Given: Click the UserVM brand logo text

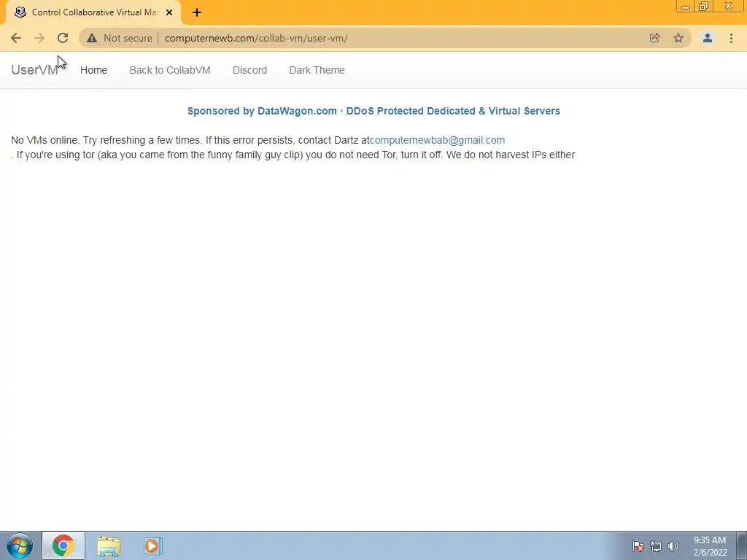Looking at the screenshot, I should pos(34,70).
